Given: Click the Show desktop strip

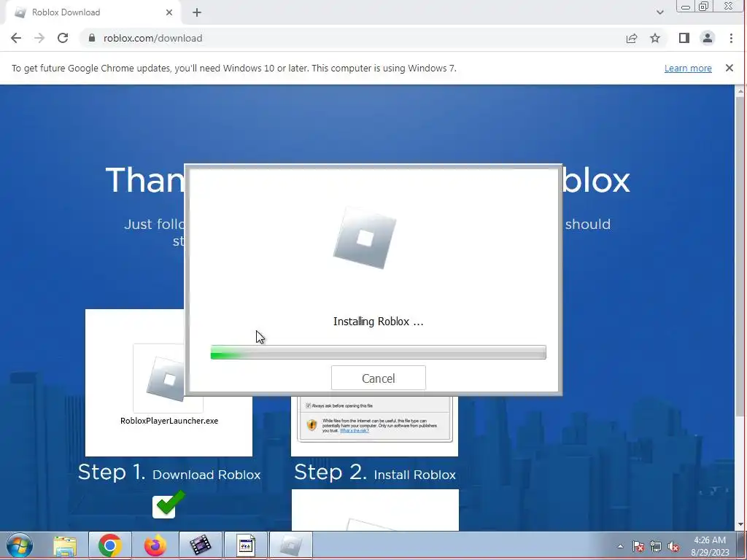Looking at the screenshot, I should [741, 545].
